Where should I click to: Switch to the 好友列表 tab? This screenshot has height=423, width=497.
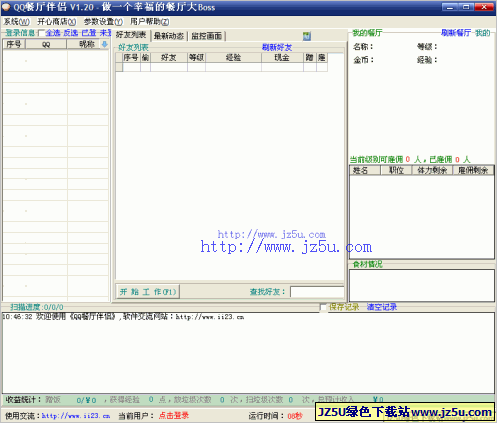(131, 35)
